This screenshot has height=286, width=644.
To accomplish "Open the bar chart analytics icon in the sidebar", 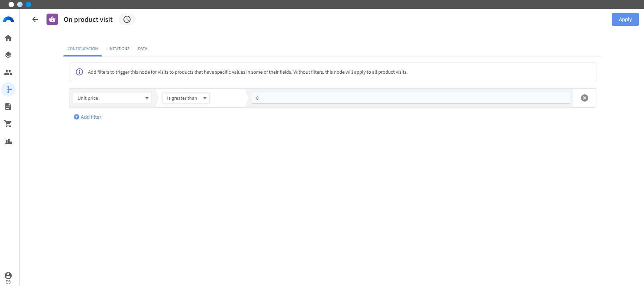I will (x=8, y=141).
